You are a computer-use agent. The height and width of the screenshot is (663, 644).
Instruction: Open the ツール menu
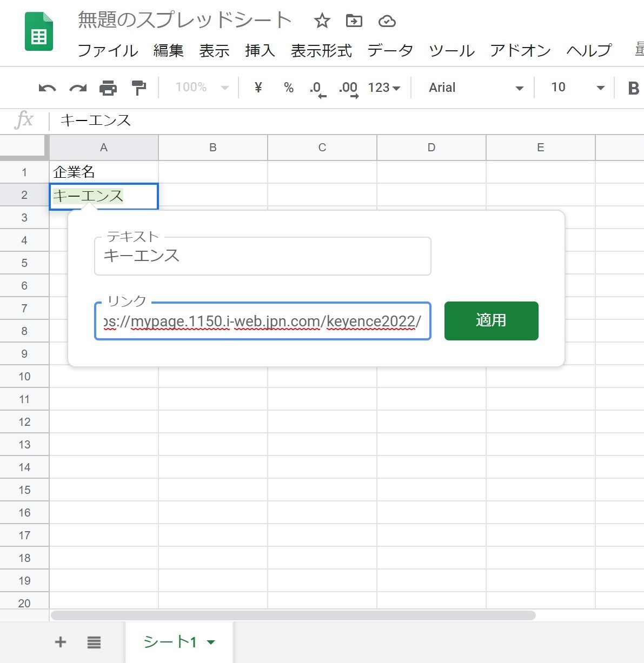(x=452, y=51)
